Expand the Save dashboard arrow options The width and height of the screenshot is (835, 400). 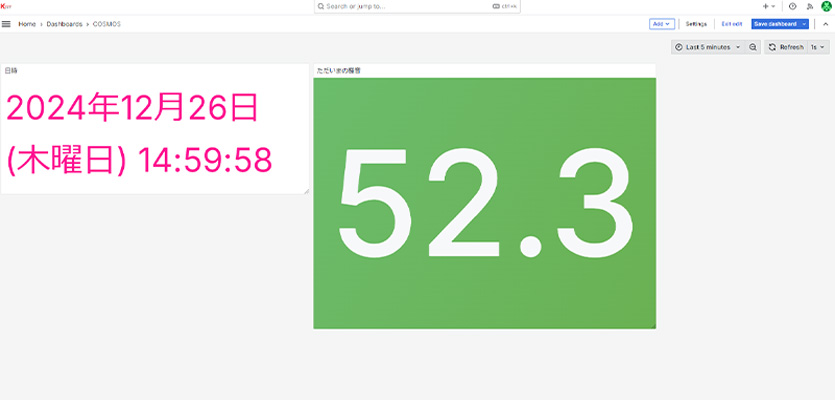804,23
